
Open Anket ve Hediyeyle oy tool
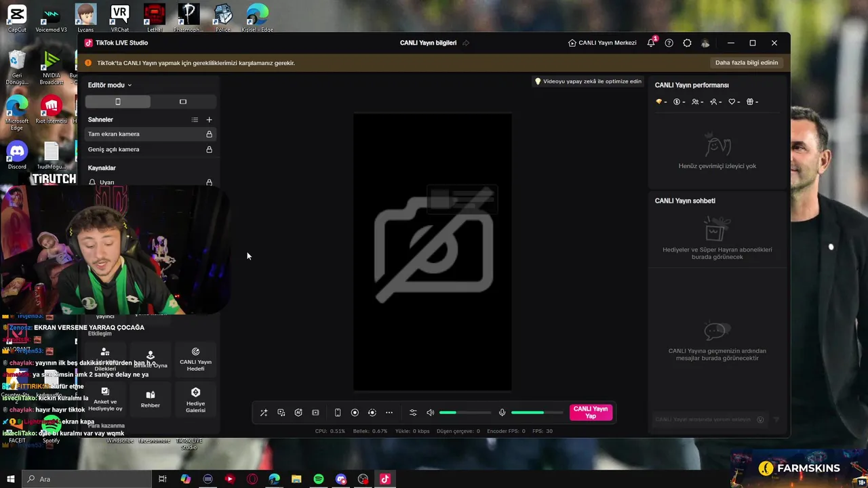[x=105, y=400]
